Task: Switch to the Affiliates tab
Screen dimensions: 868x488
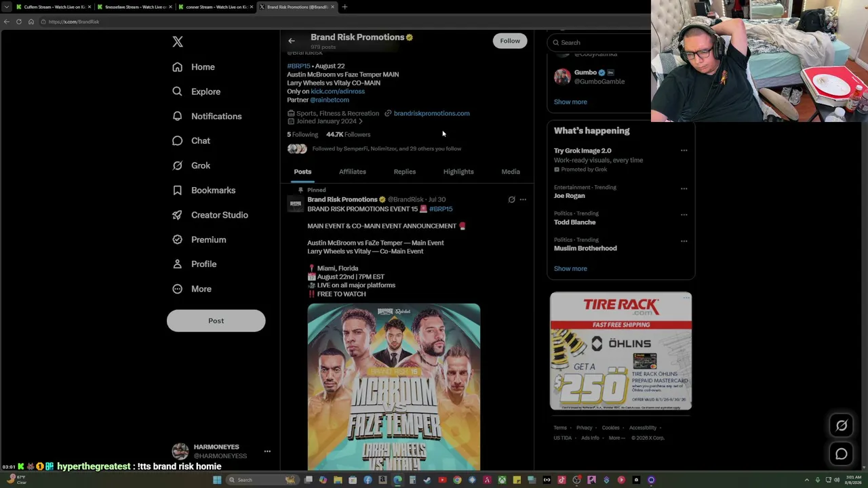Action: coord(353,171)
